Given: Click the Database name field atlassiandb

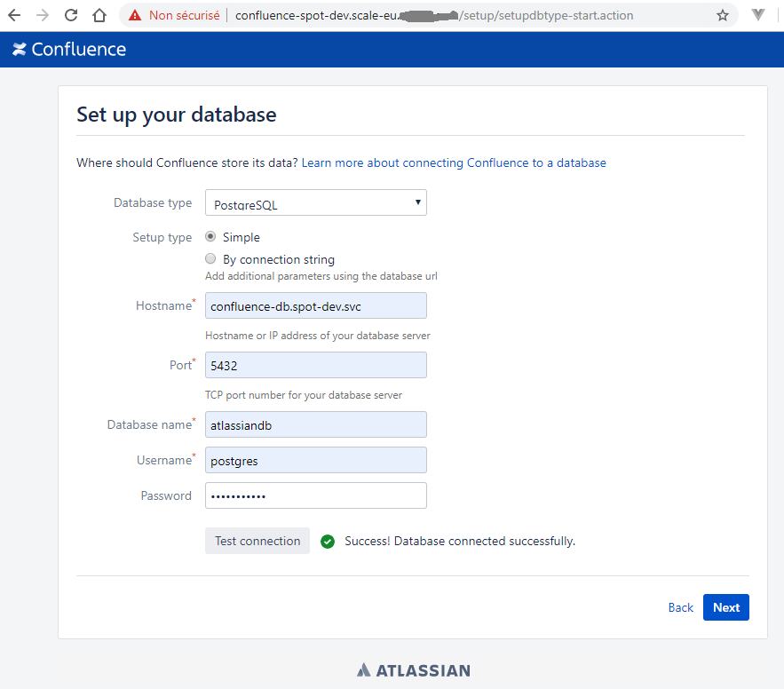Looking at the screenshot, I should click(315, 424).
